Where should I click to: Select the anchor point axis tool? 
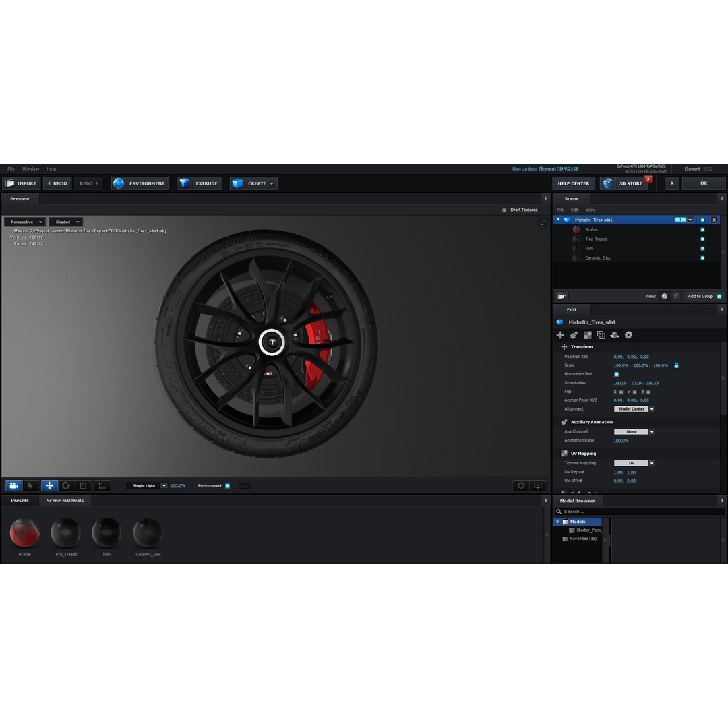point(101,485)
